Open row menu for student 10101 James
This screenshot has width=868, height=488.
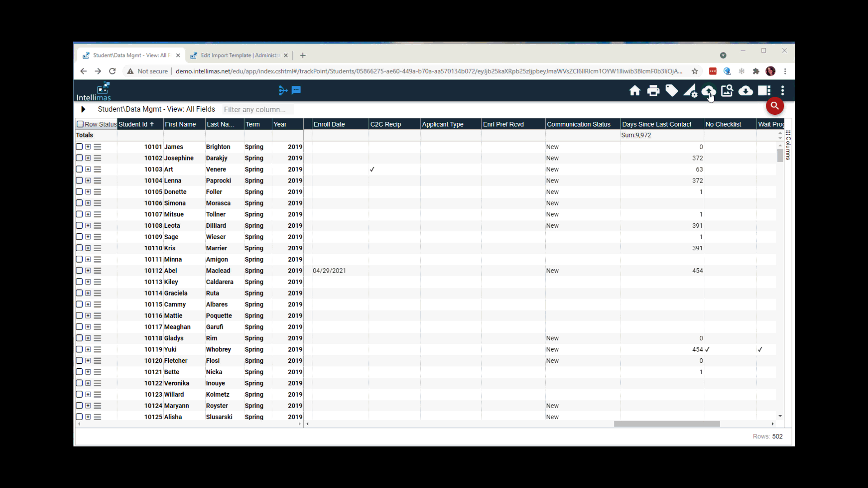pyautogui.click(x=98, y=147)
